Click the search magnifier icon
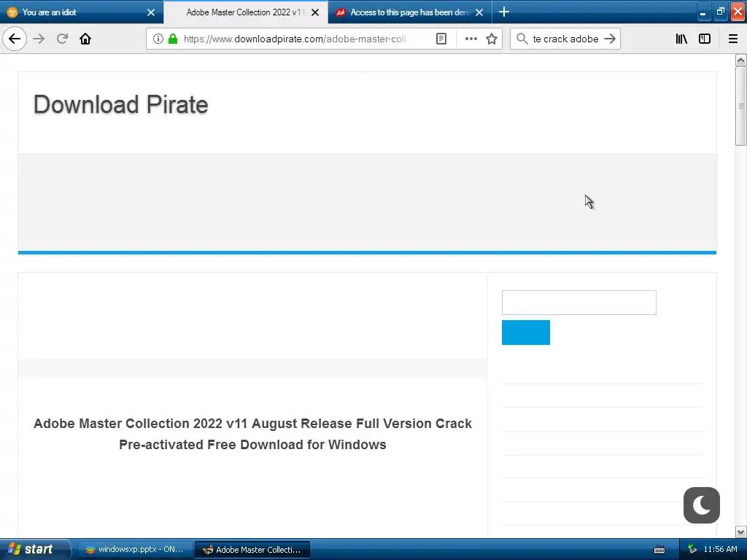The width and height of the screenshot is (747, 560). coord(522,39)
